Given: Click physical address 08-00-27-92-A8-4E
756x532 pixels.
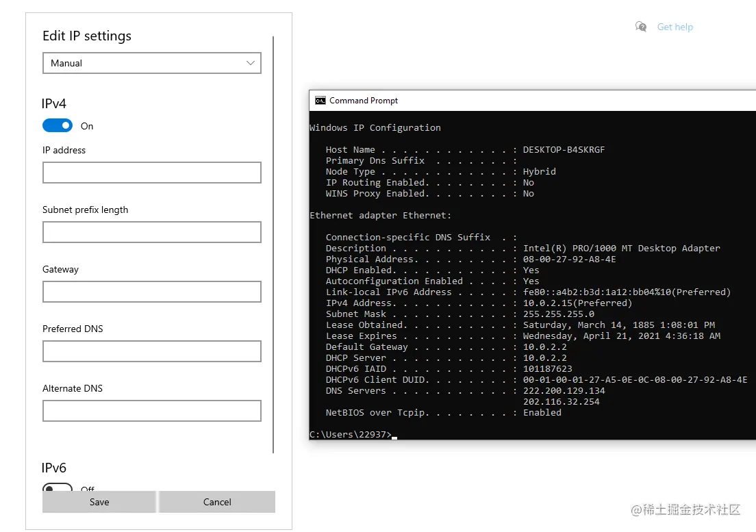Looking at the screenshot, I should tap(570, 259).
